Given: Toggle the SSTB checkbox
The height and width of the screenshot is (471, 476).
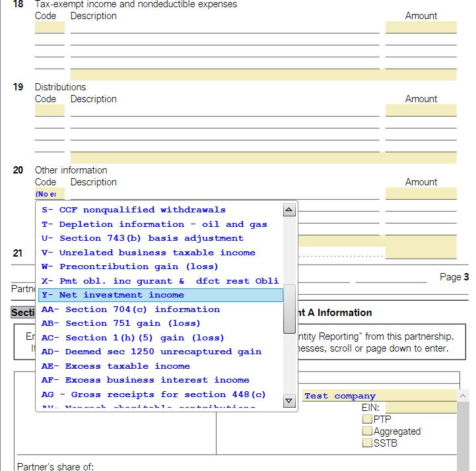Looking at the screenshot, I should (x=368, y=443).
